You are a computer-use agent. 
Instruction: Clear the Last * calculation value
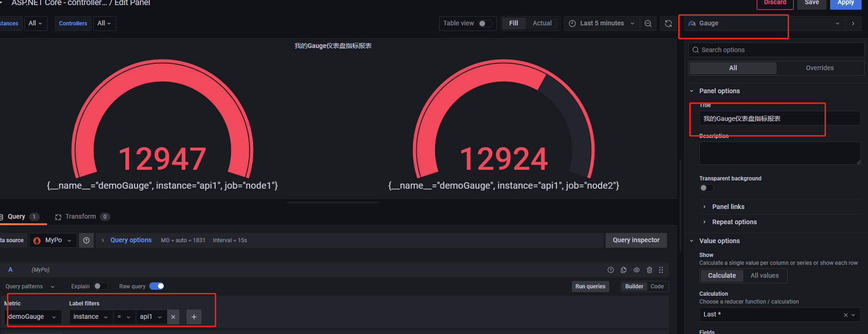pos(846,315)
